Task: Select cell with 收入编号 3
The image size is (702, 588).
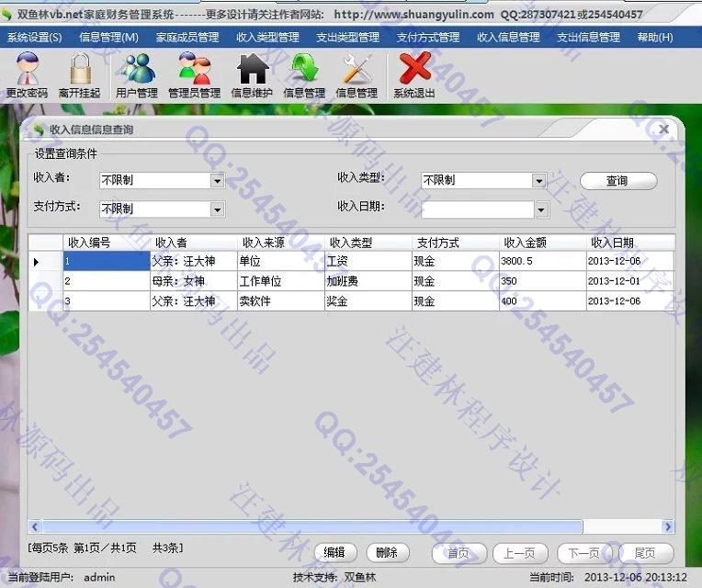Action: click(x=106, y=301)
